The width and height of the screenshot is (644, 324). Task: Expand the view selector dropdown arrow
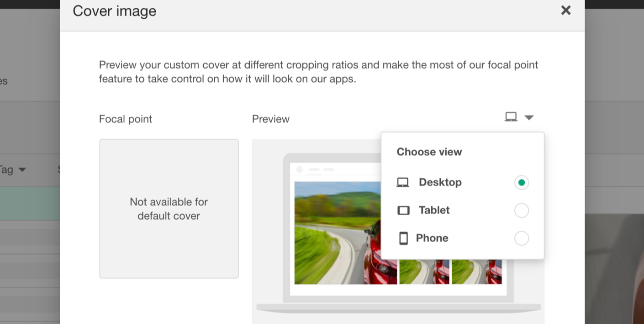click(529, 118)
